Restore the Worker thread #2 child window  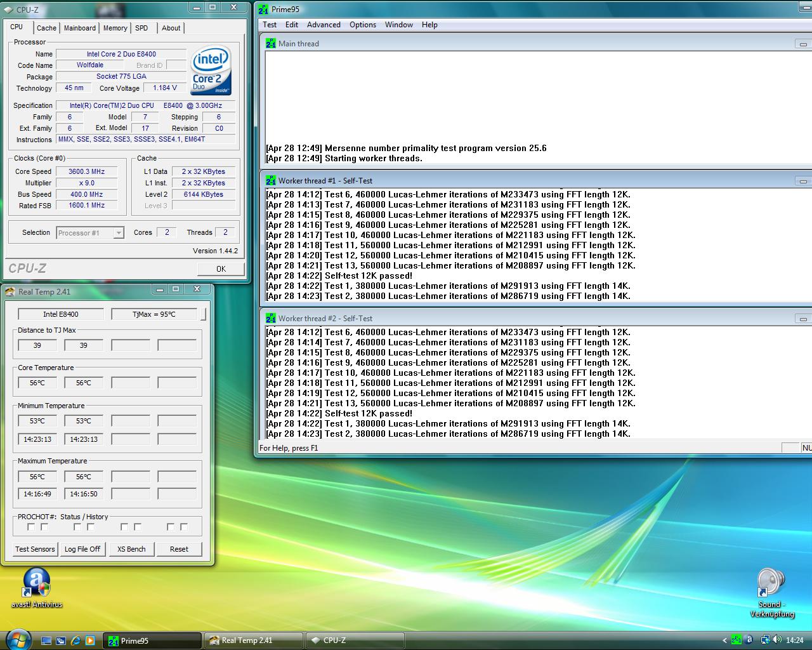803,319
